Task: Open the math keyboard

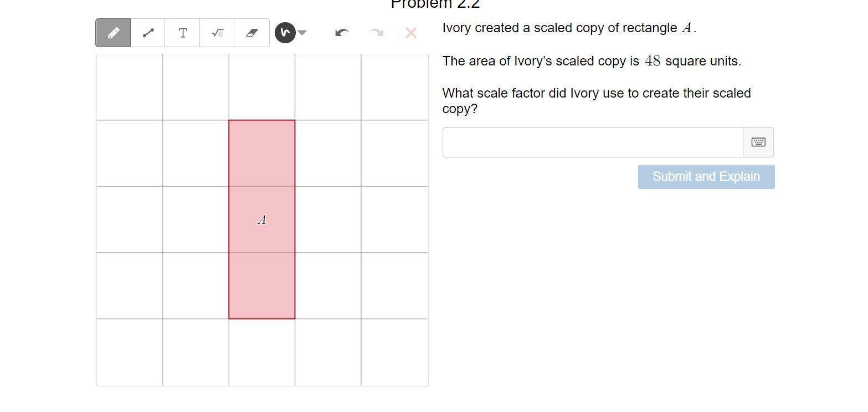Action: click(x=758, y=142)
